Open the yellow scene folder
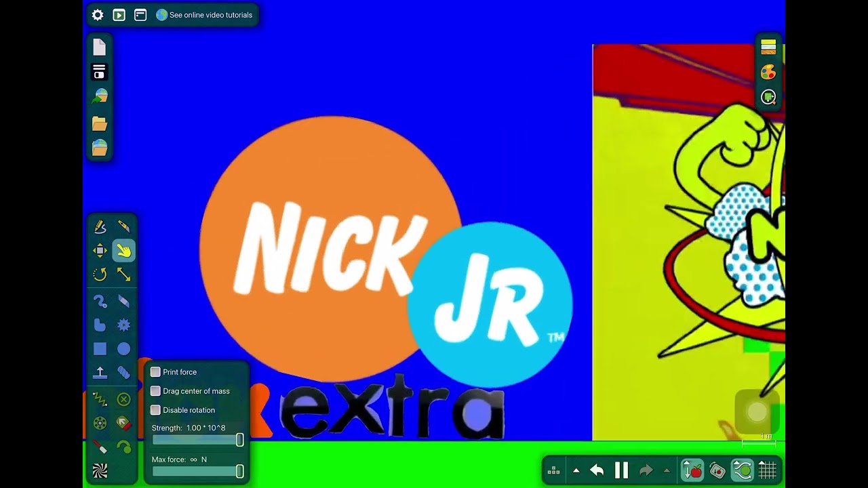 pyautogui.click(x=100, y=123)
